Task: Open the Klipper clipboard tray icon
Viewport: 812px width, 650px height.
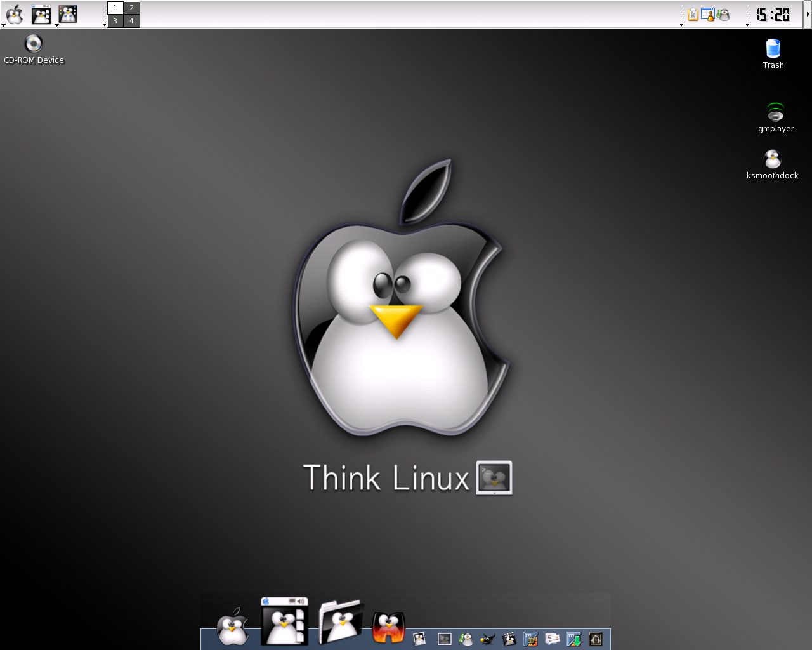Action: click(693, 15)
